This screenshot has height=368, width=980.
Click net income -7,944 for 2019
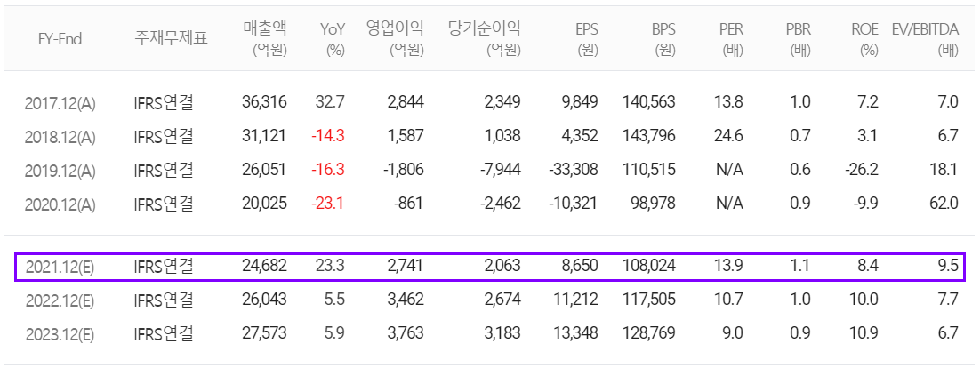[500, 169]
